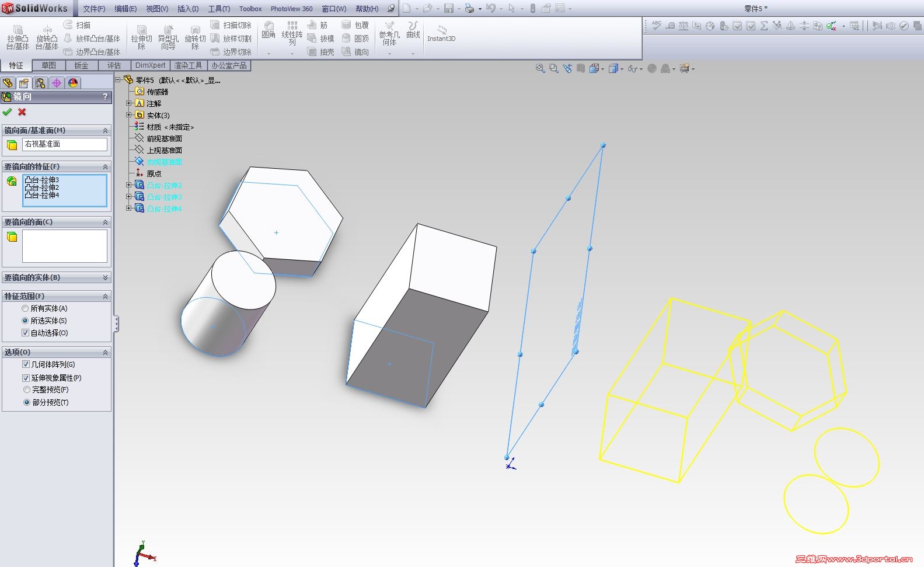The width and height of the screenshot is (924, 567).
Task: Toggle the 延伸视象属性(P) checkbox
Action: (52, 378)
